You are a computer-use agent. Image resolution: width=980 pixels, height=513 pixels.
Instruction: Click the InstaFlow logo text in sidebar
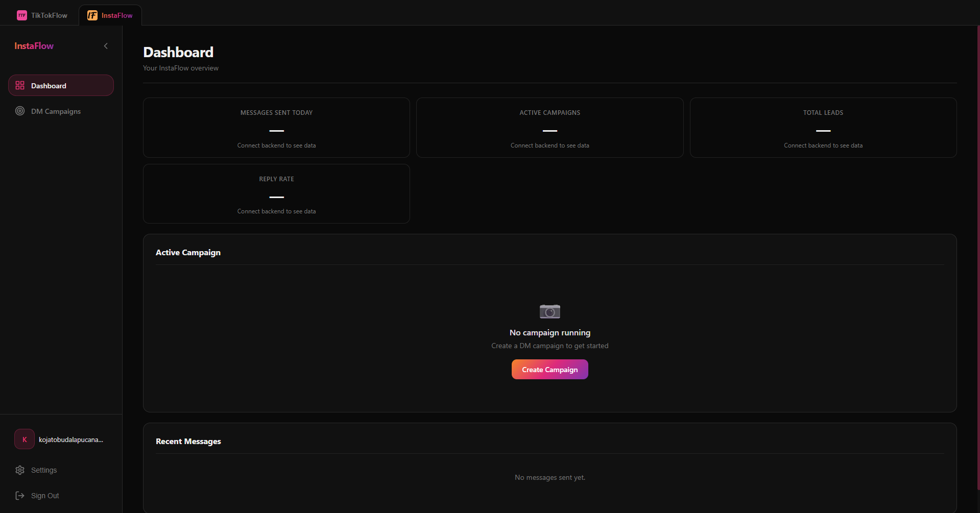(34, 46)
